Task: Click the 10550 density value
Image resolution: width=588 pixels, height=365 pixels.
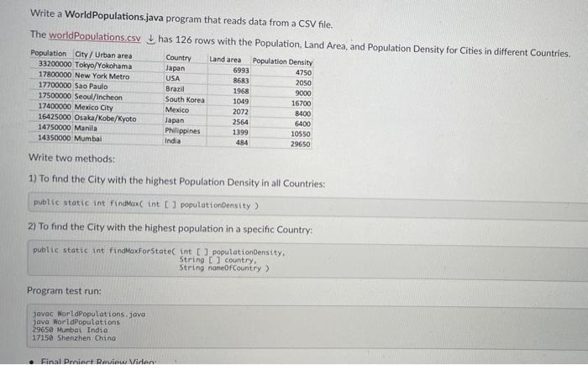Action: pos(301,134)
